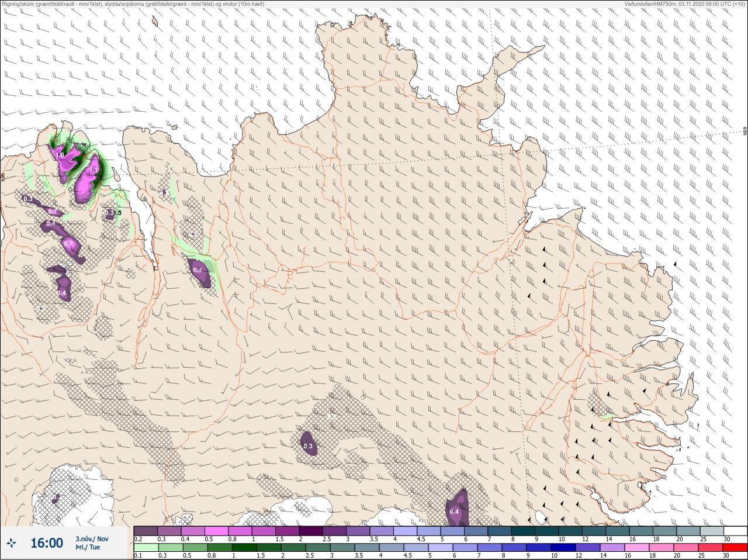Screen dimensions: 748x560
Task: Click the '3.nóv./ Nov' date text
Action: point(92,538)
